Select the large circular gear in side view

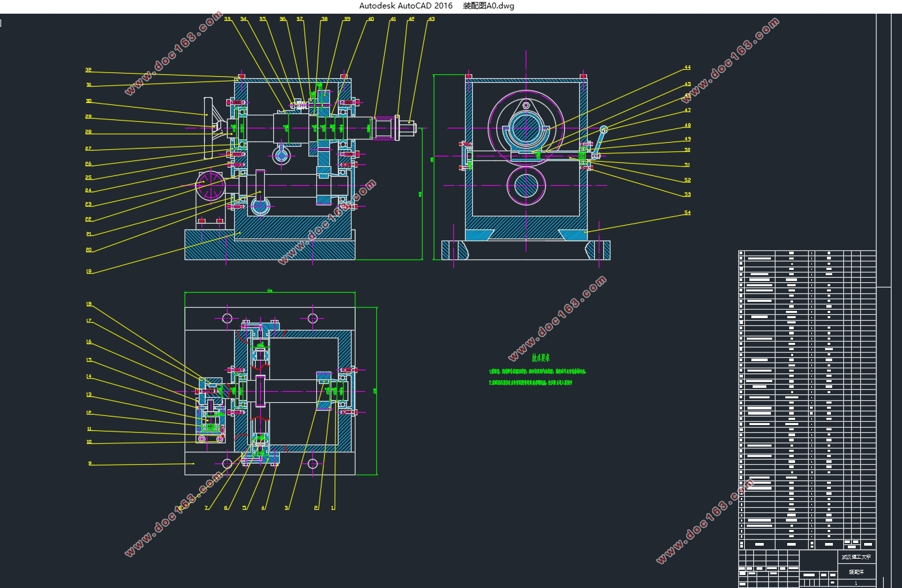click(x=526, y=128)
